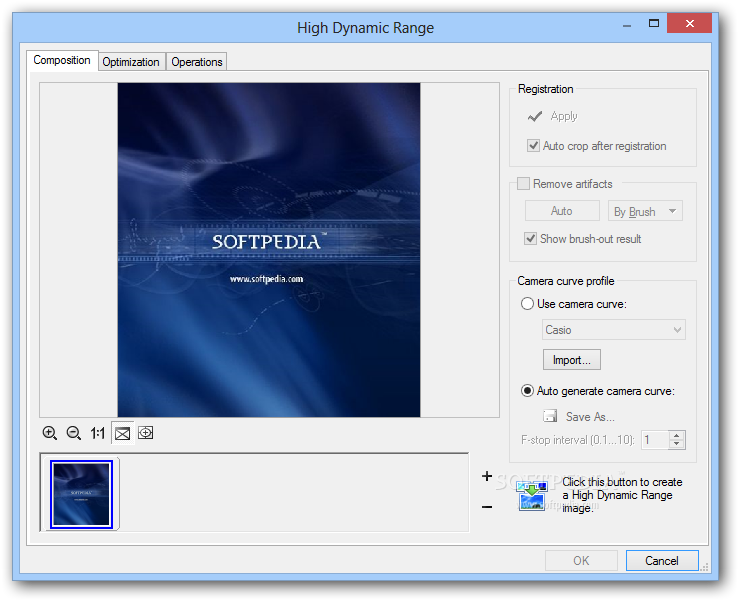Click the Apply registration label
Screen dimensions: 739x601
[x=564, y=116]
